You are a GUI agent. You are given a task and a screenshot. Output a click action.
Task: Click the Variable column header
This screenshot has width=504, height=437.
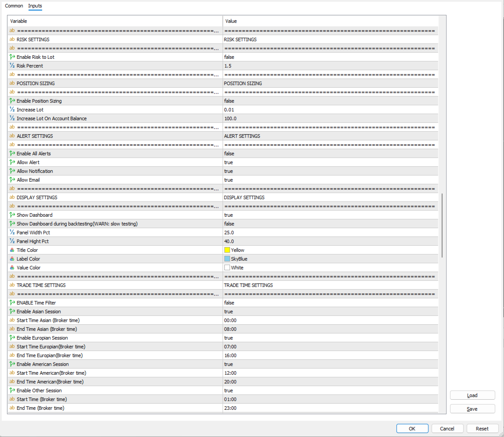pos(115,21)
